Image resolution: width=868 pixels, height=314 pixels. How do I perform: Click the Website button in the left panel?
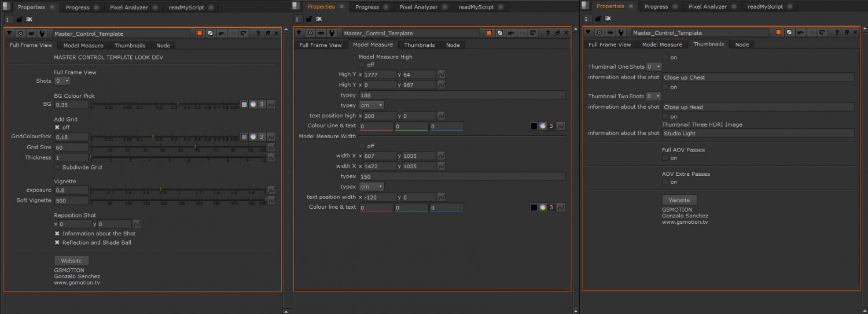(72, 261)
